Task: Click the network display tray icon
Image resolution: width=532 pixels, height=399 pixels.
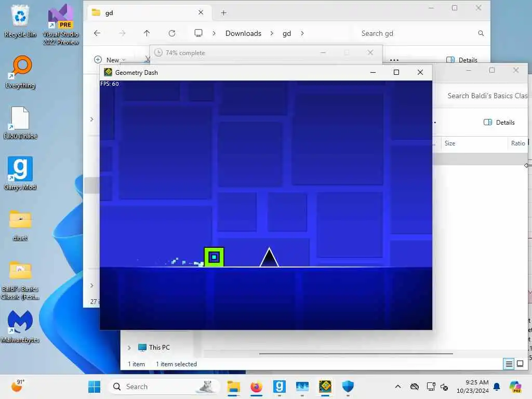Action: pyautogui.click(x=431, y=387)
